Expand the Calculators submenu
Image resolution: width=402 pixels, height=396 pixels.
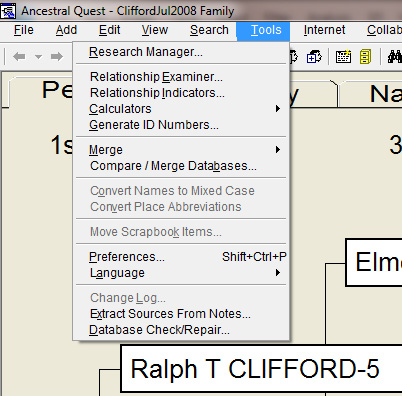181,109
